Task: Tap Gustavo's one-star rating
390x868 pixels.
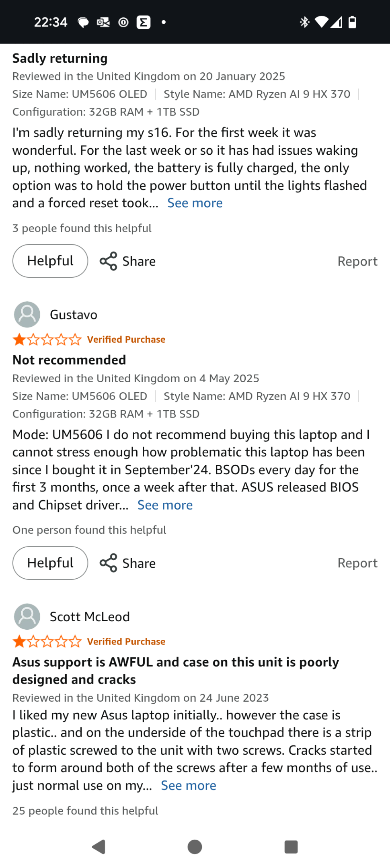Action: tap(47, 340)
